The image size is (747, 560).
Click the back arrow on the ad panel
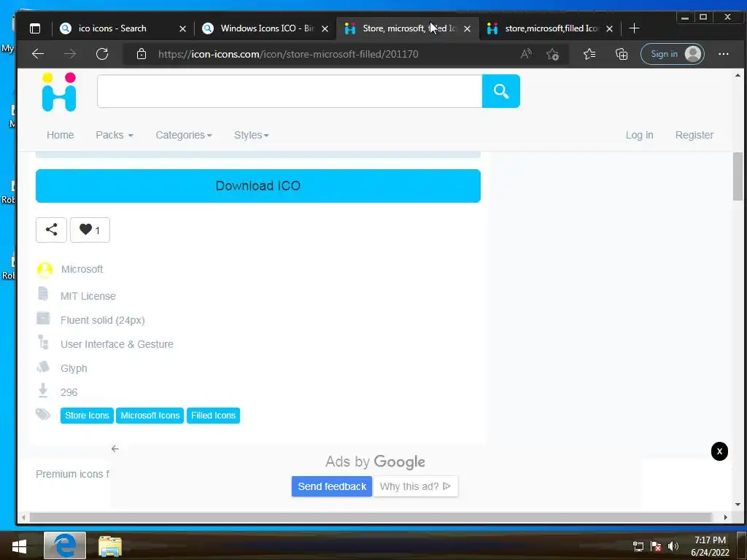(x=115, y=448)
